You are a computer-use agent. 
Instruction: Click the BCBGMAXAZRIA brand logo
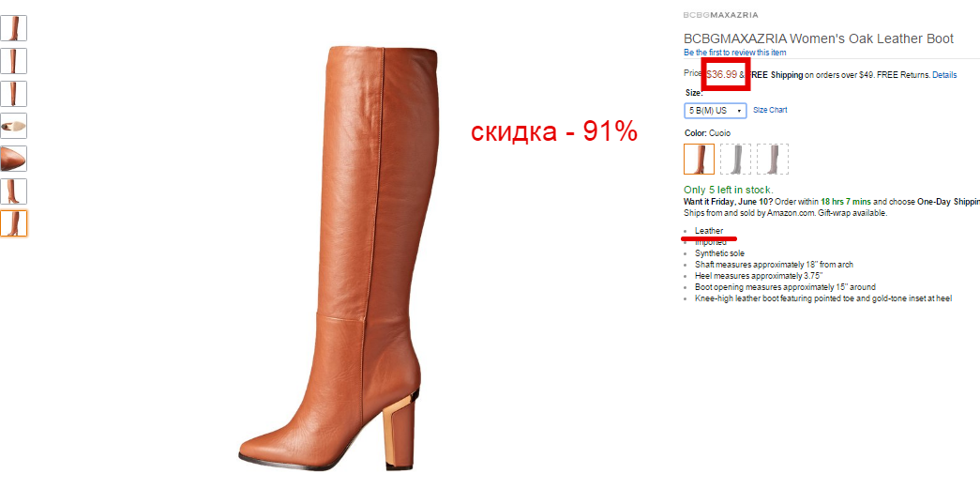pyautogui.click(x=720, y=14)
